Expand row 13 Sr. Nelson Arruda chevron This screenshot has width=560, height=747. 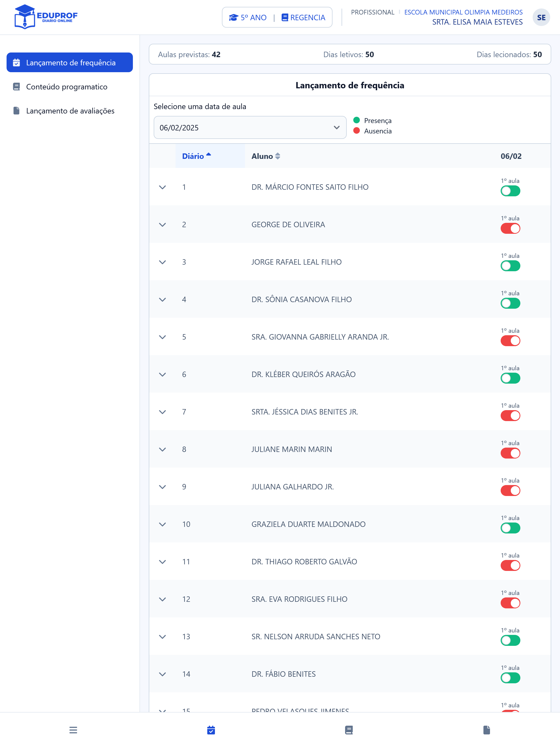pos(162,637)
